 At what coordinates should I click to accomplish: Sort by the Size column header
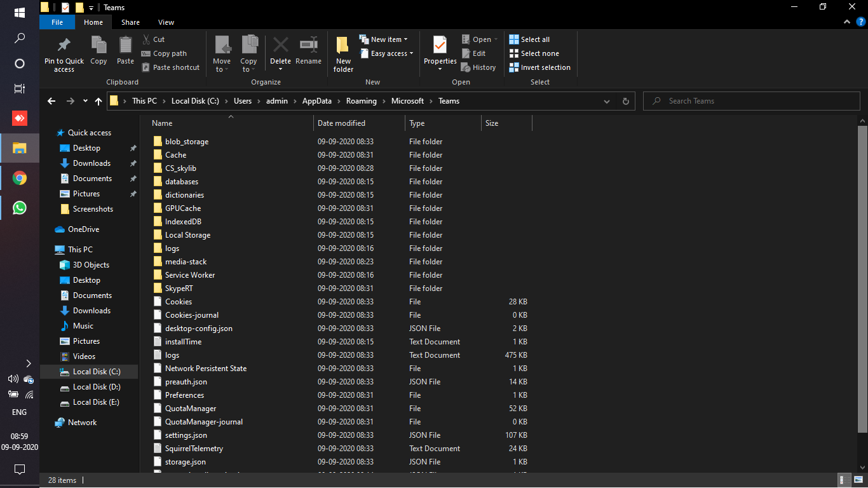tap(506, 123)
